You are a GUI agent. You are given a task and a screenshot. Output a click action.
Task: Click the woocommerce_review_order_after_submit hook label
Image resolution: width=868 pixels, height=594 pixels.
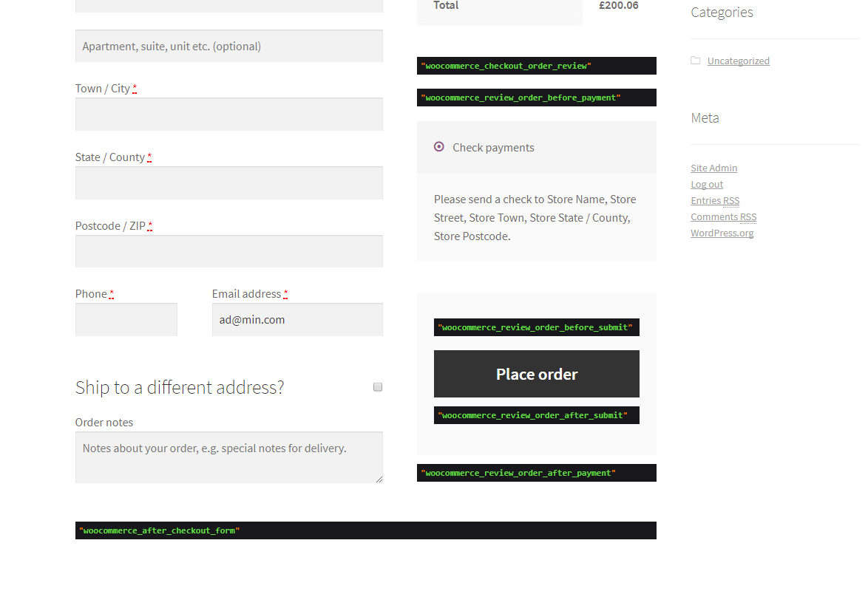pyautogui.click(x=537, y=415)
